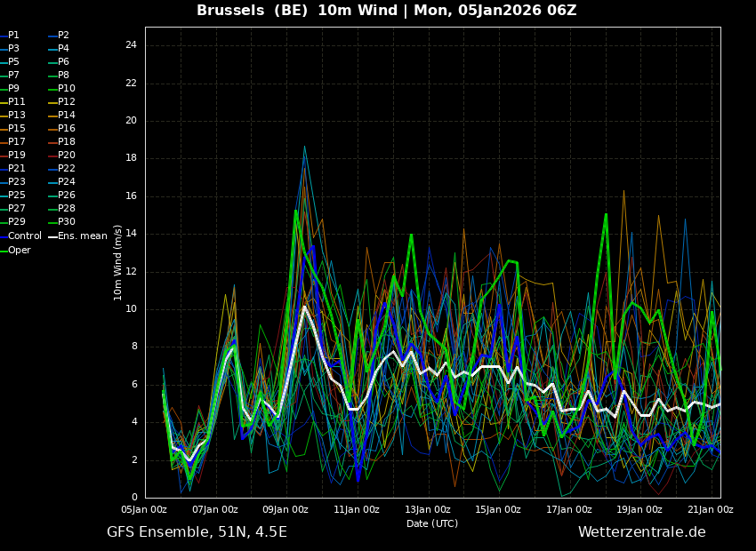Click P29 in the legend

pos(12,221)
